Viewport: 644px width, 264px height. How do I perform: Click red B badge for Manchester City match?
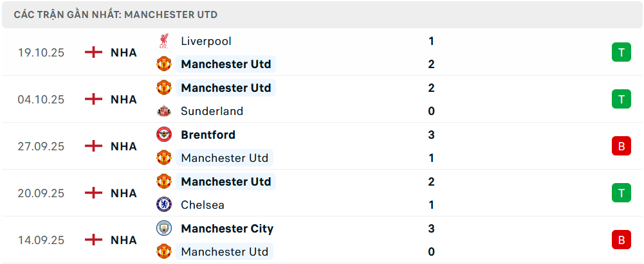point(621,240)
